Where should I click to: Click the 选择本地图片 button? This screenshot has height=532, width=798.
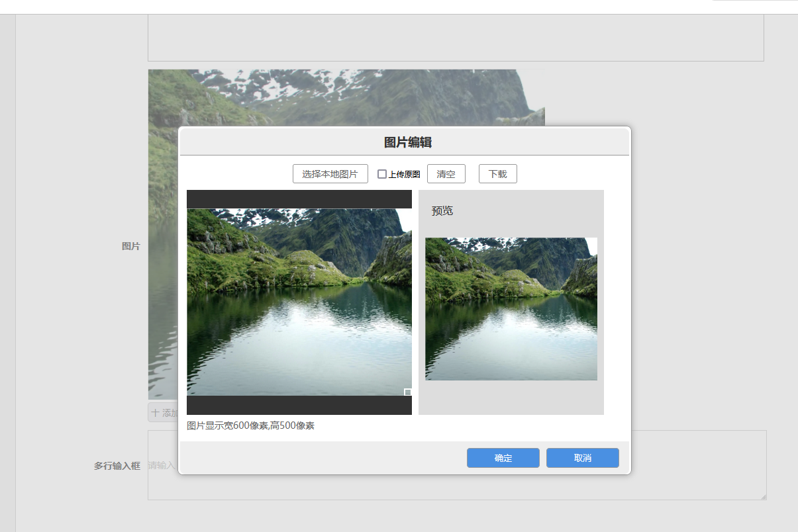click(330, 174)
